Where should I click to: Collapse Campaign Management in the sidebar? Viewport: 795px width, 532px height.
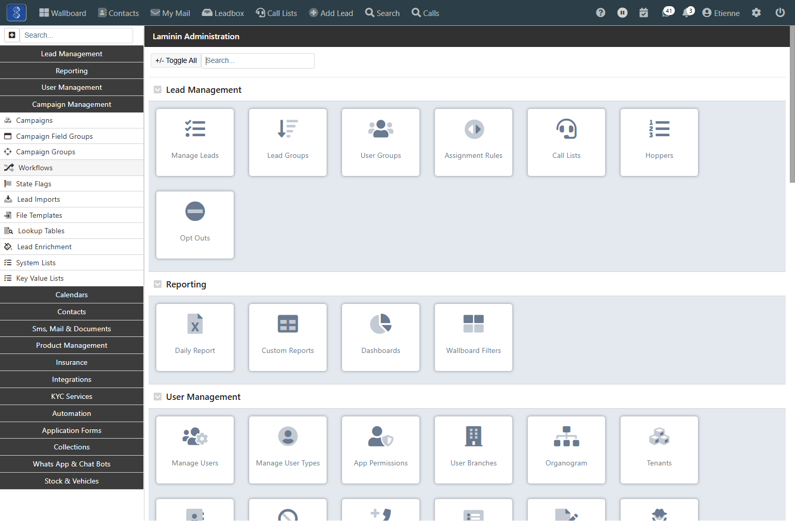tap(72, 104)
